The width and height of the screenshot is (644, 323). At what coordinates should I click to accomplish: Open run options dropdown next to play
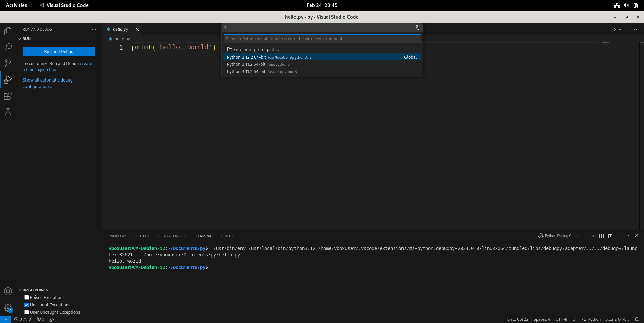point(620,29)
